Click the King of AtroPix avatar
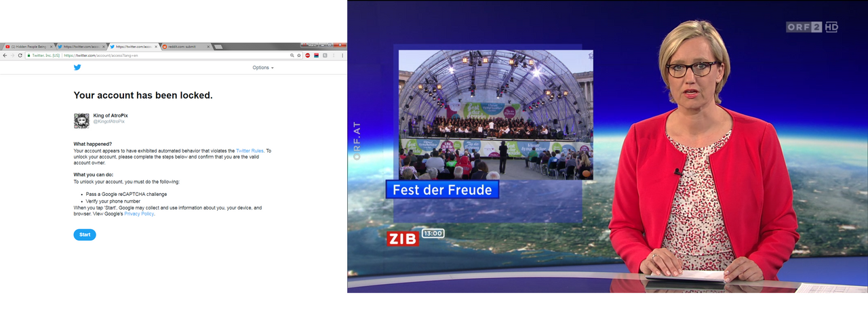 tap(81, 121)
